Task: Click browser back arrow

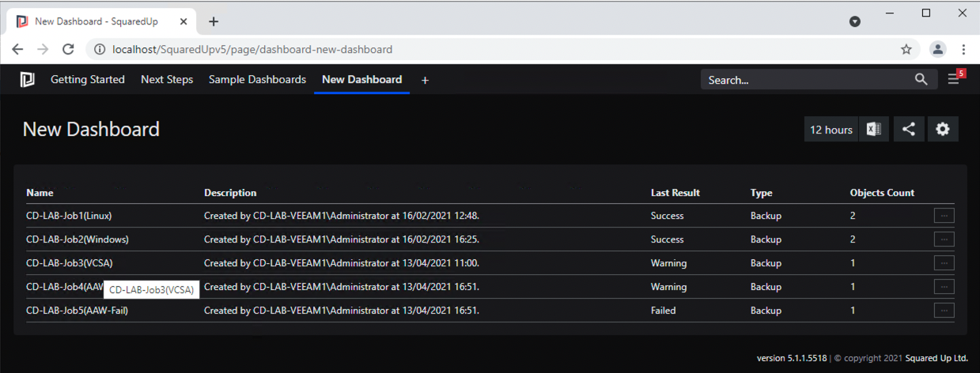Action: (18, 49)
